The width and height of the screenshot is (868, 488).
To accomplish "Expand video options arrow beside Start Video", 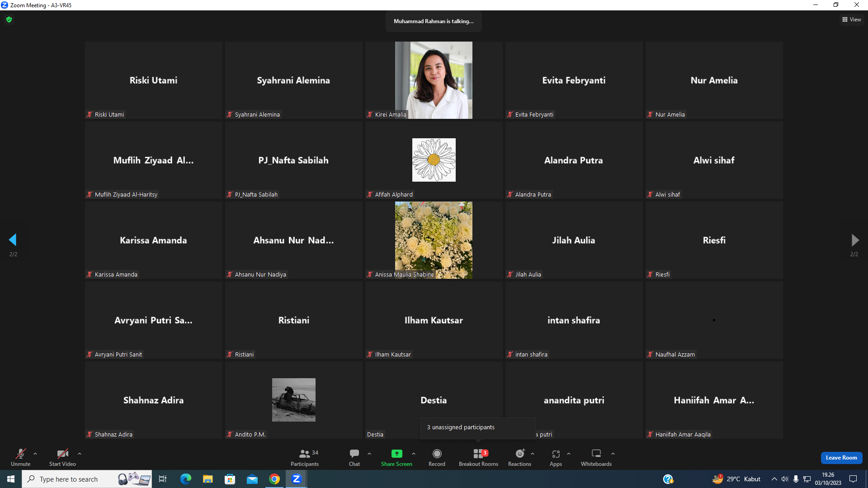I will 80,454.
